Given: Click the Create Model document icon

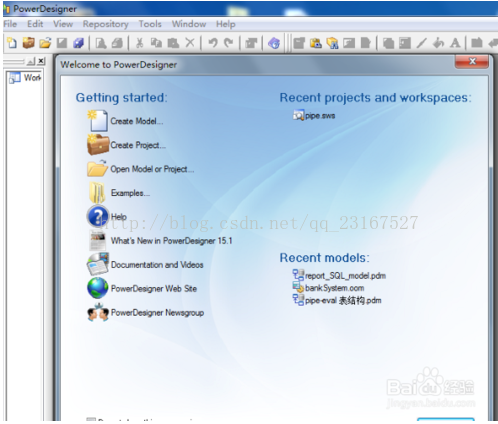Looking at the screenshot, I should 97,121.
